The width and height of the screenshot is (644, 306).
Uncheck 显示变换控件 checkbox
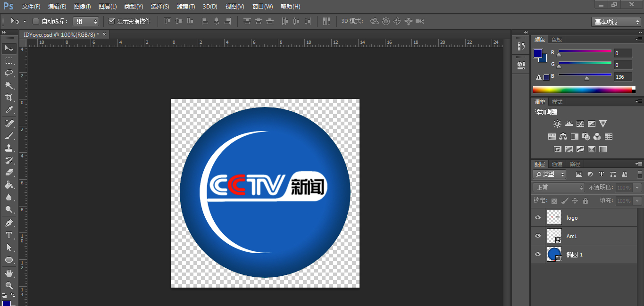pos(112,21)
